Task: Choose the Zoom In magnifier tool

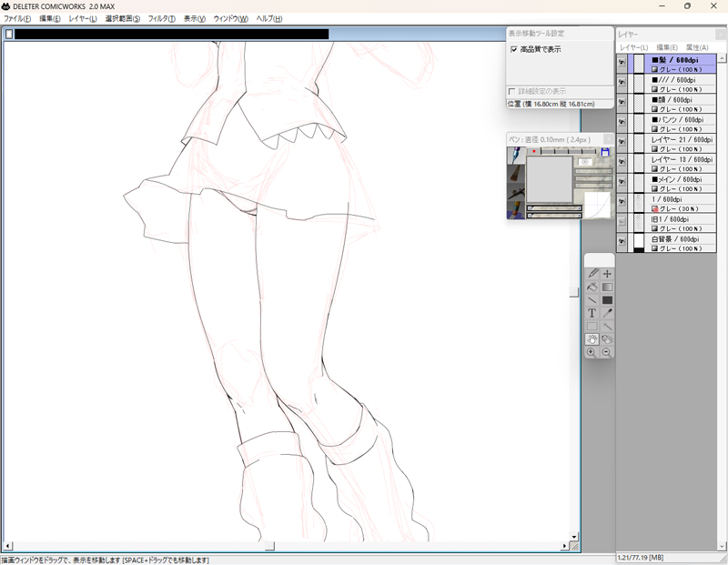Action: coord(592,350)
